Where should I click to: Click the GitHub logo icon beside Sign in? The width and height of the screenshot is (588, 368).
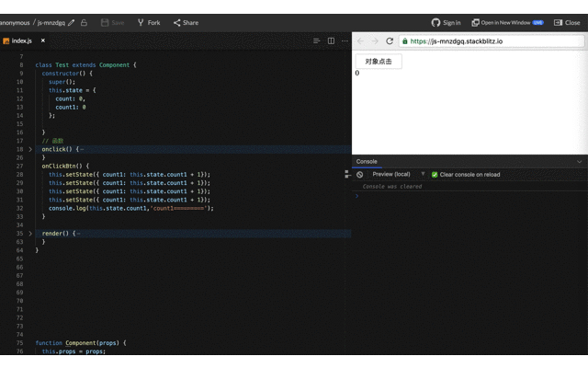(435, 22)
